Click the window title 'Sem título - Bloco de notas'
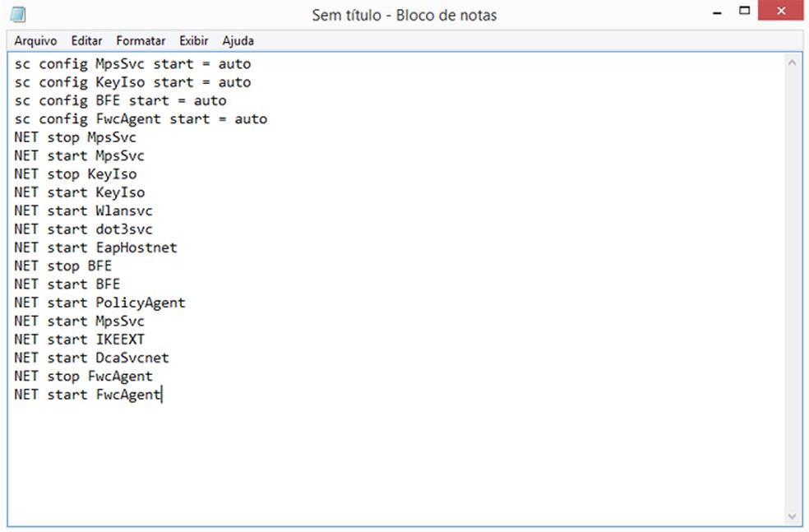The height and width of the screenshot is (532, 809). coord(404,15)
